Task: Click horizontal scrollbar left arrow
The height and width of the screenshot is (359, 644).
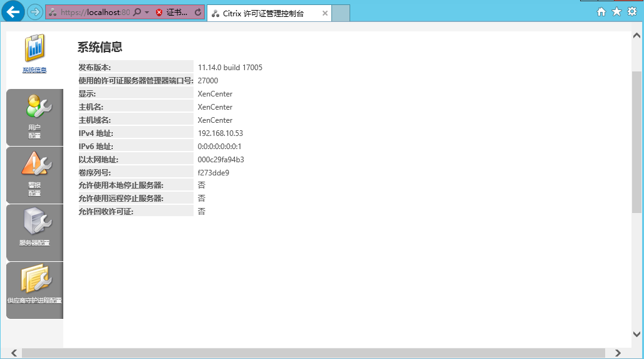Action: 14,353
